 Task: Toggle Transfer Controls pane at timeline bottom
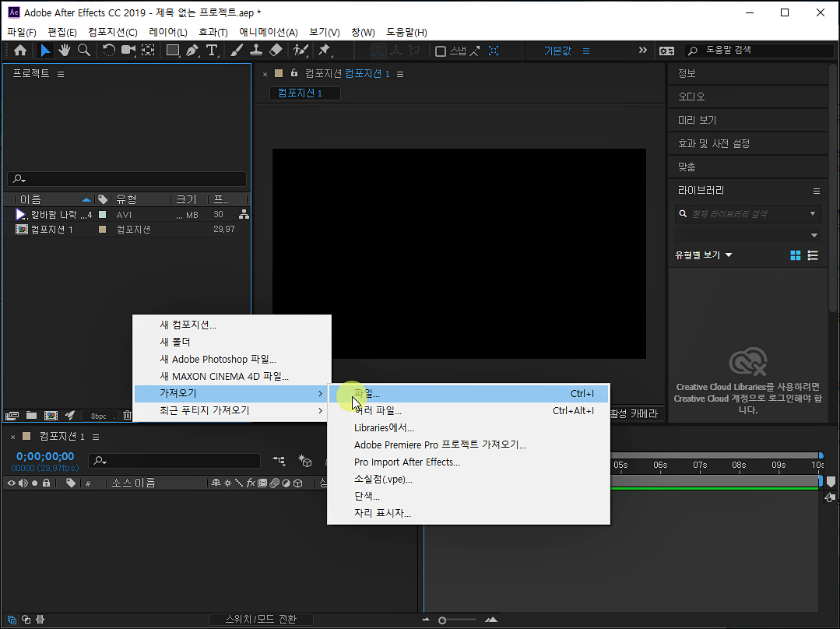26,620
